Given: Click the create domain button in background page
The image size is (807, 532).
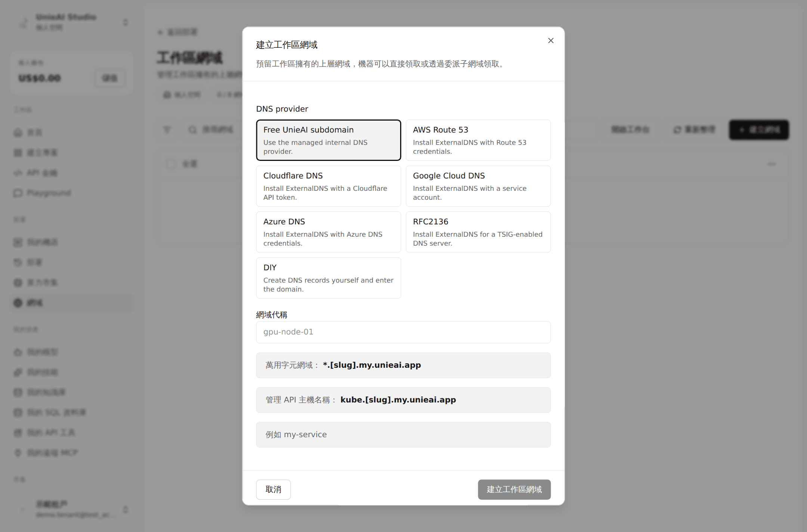Looking at the screenshot, I should (759, 130).
